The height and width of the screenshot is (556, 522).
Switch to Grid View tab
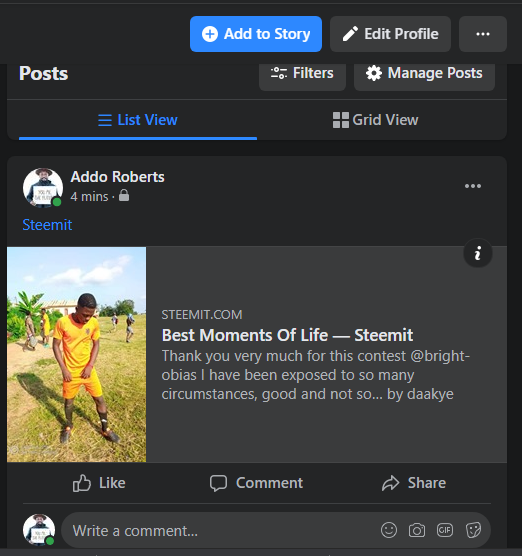376,120
